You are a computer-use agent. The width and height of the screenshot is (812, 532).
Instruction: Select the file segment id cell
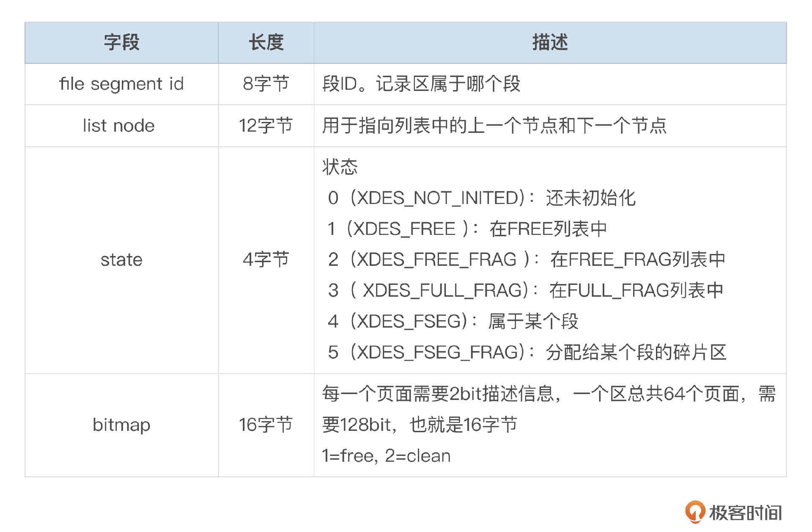point(122,84)
